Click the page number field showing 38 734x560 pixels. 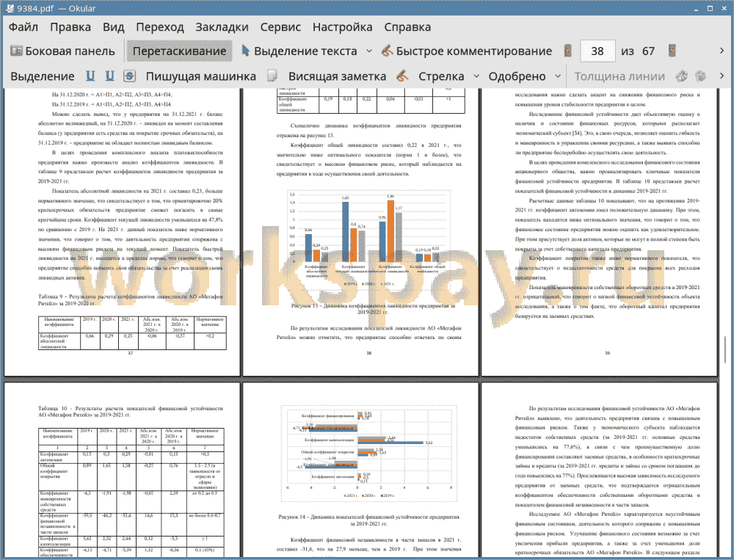(x=597, y=51)
